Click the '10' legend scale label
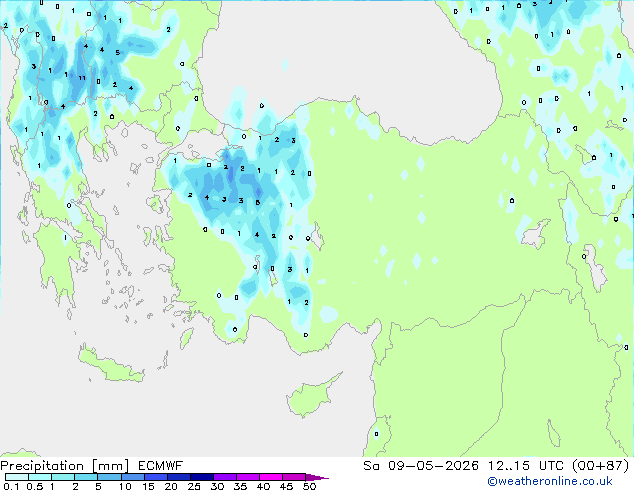Image resolution: width=634 pixels, height=490 pixels. pos(125,486)
